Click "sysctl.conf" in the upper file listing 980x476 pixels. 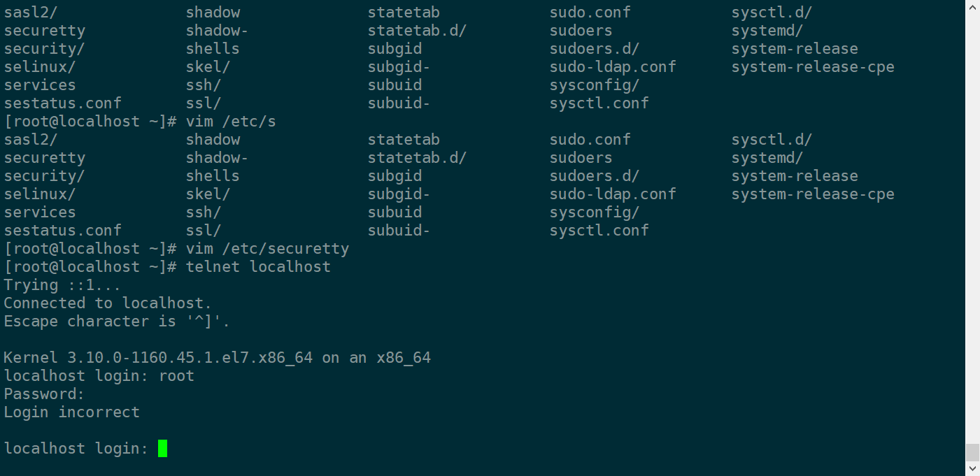coord(599,103)
